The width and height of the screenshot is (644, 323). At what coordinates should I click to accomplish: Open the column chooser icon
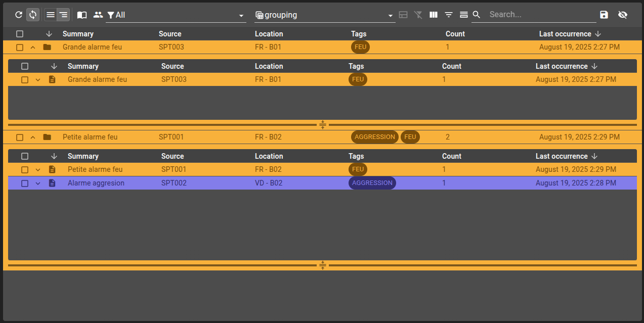(434, 15)
